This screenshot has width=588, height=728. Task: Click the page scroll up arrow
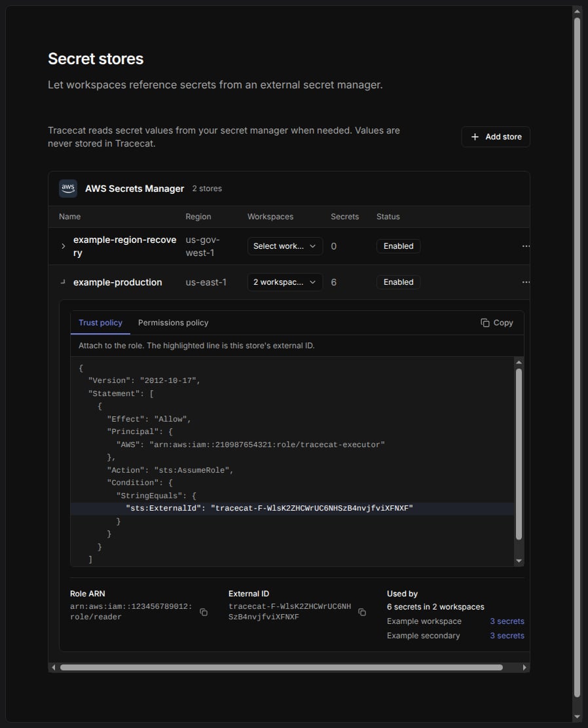(x=577, y=11)
